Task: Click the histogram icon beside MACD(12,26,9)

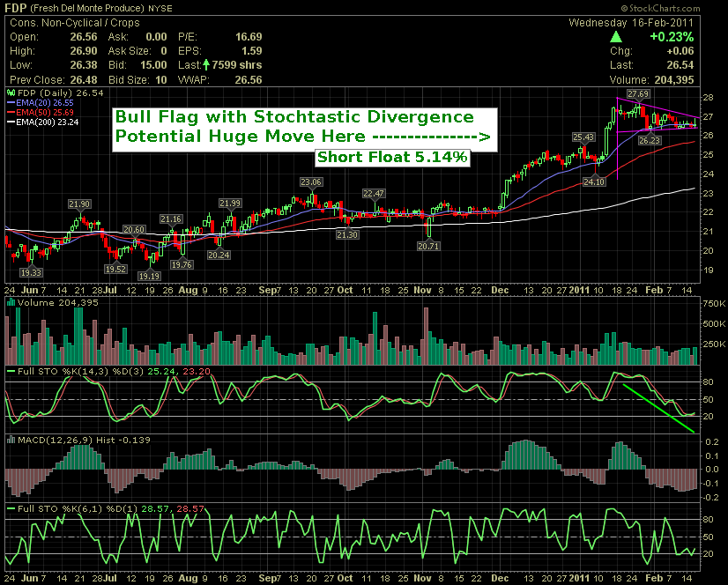Action: (x=11, y=441)
